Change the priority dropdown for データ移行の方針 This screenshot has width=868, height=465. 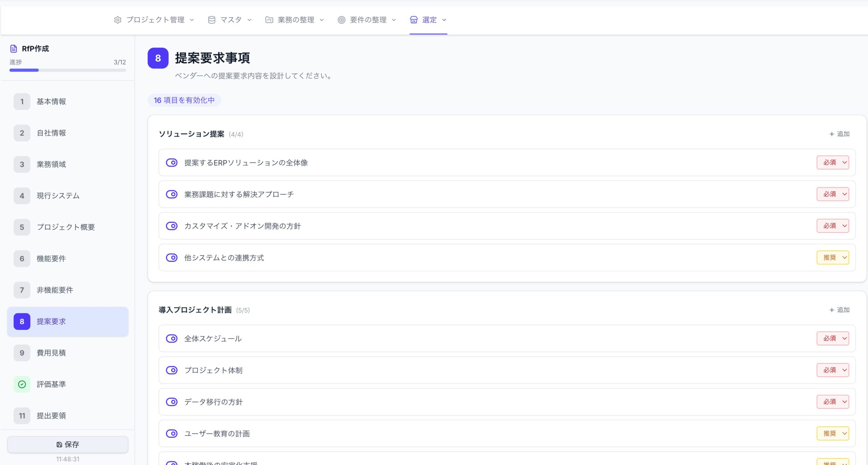click(833, 402)
